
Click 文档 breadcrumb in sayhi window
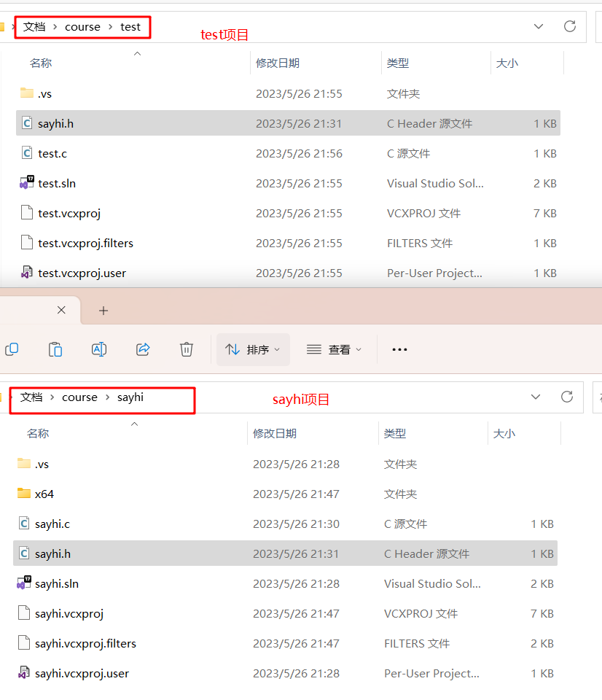[x=31, y=397]
